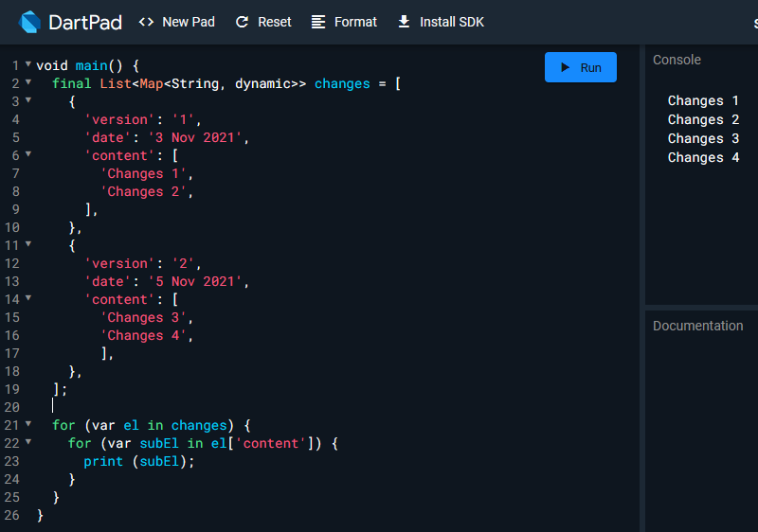Click the Reset circular arrow icon
Screen dimensions: 758x532
[242, 22]
